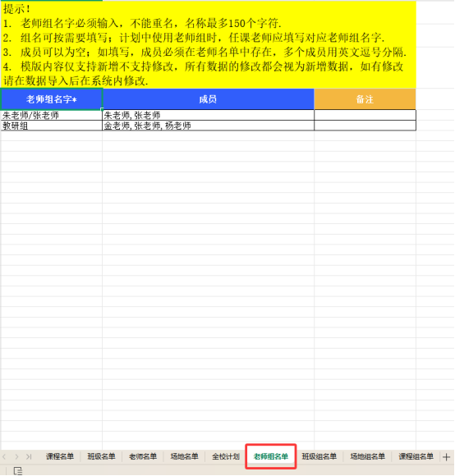455x476 pixels.
Task: Open the 班级组名单 sheet tab
Action: coord(319,456)
